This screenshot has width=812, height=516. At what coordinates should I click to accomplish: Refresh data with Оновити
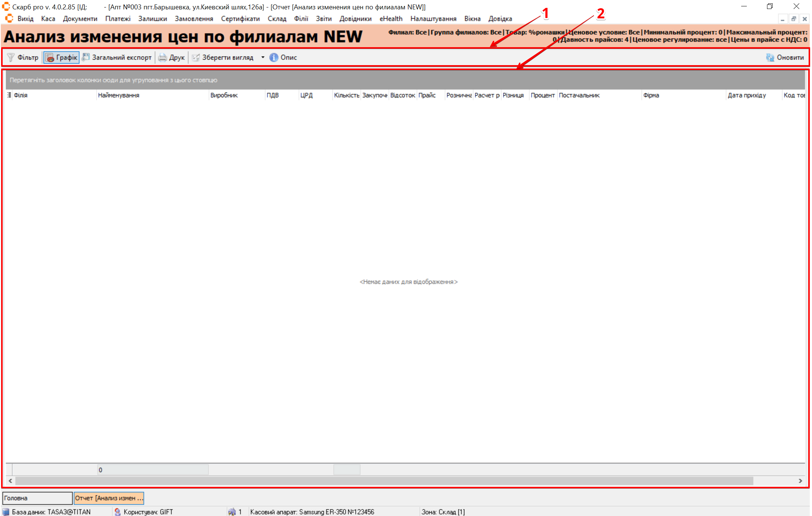785,57
